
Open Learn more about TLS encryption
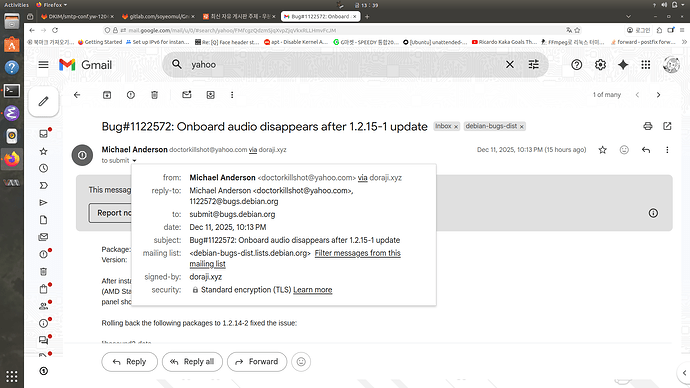tap(312, 290)
